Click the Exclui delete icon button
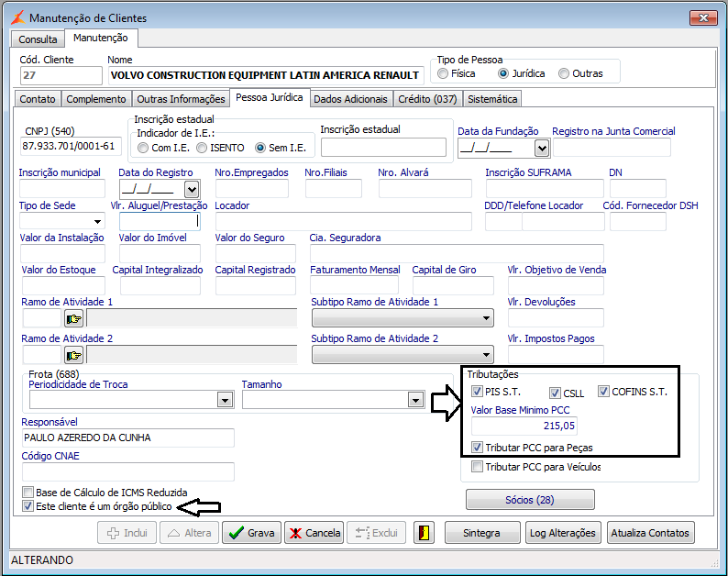 (377, 533)
